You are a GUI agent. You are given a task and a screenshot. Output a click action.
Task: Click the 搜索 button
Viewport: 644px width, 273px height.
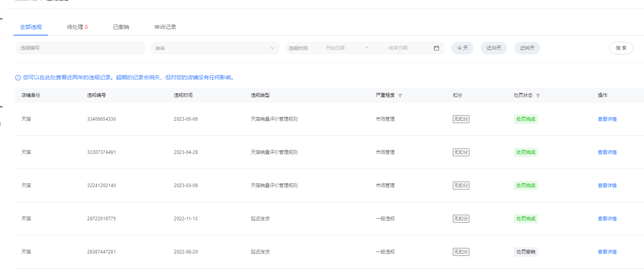(x=621, y=48)
